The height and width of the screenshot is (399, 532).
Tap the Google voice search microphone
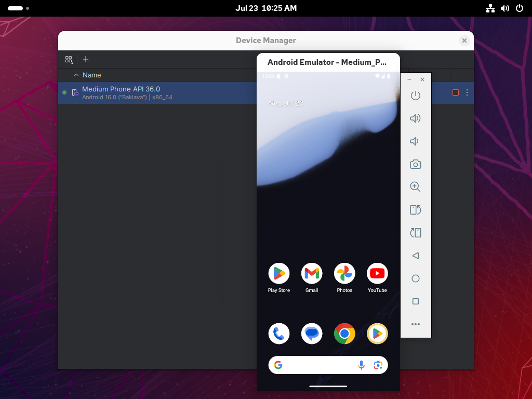362,365
